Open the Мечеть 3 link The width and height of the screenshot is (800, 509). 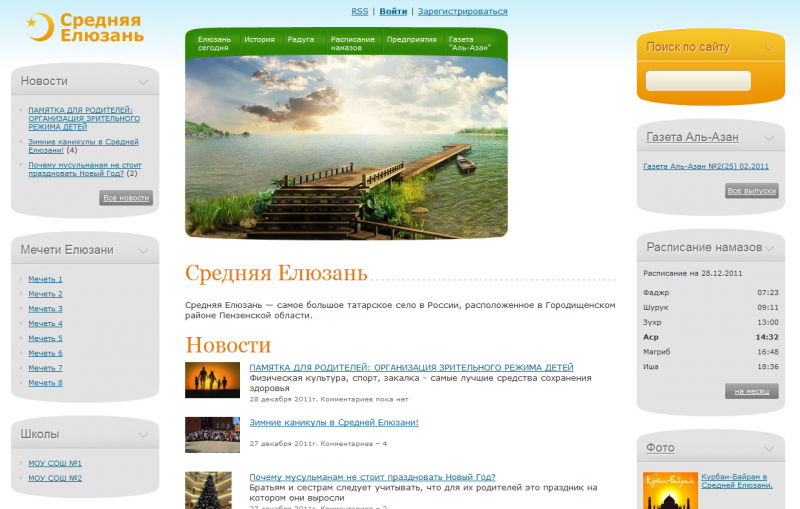tap(45, 309)
